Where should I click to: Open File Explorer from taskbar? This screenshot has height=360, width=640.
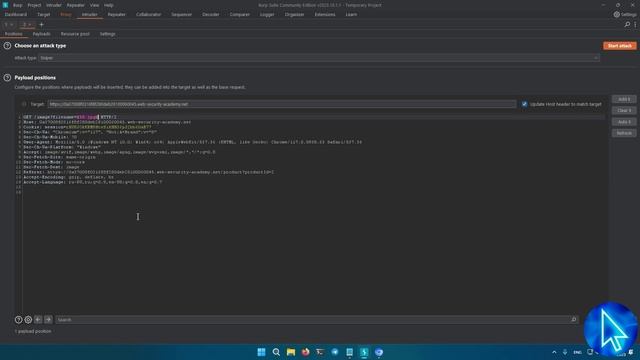click(291, 352)
